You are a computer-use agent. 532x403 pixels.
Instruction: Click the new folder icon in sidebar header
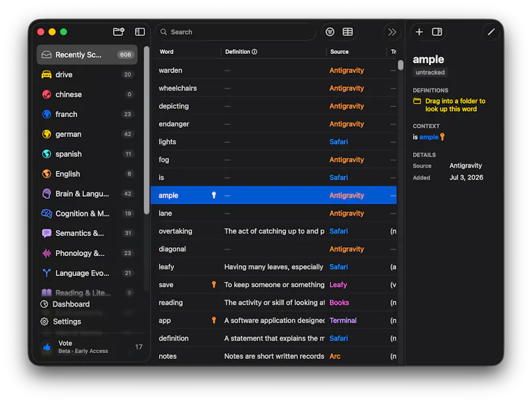click(x=118, y=32)
